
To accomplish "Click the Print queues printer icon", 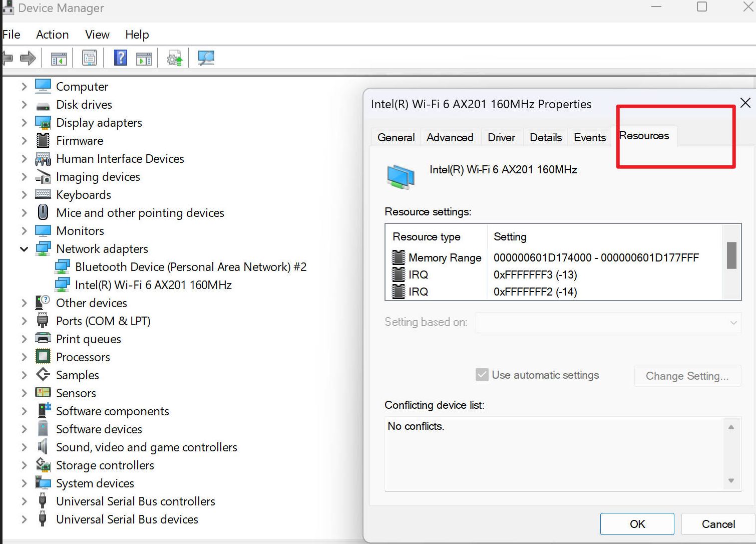I will tap(43, 339).
